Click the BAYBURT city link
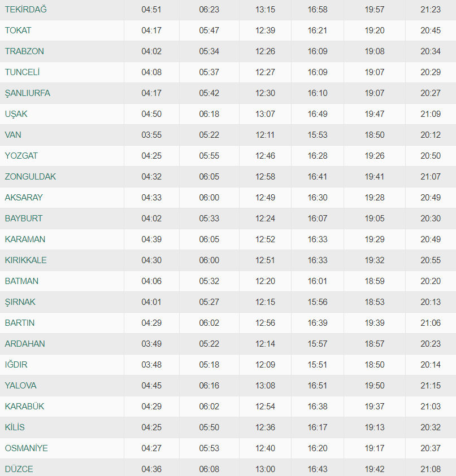 point(24,219)
